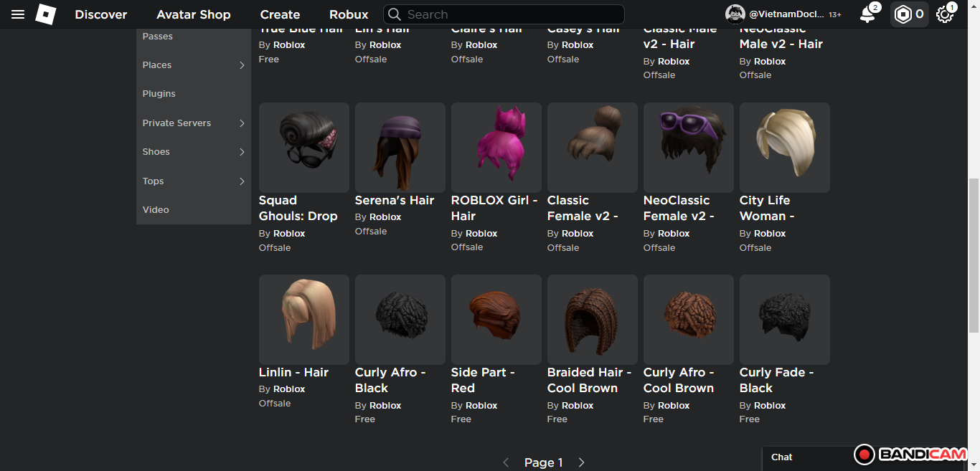Click the search magnifier icon
The width and height of the screenshot is (980, 471).
click(394, 14)
